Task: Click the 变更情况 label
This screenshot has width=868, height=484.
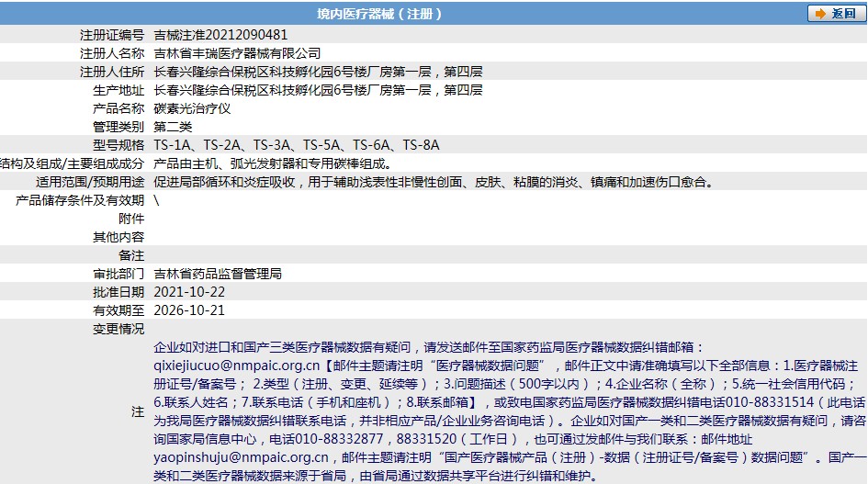Action: coord(118,329)
